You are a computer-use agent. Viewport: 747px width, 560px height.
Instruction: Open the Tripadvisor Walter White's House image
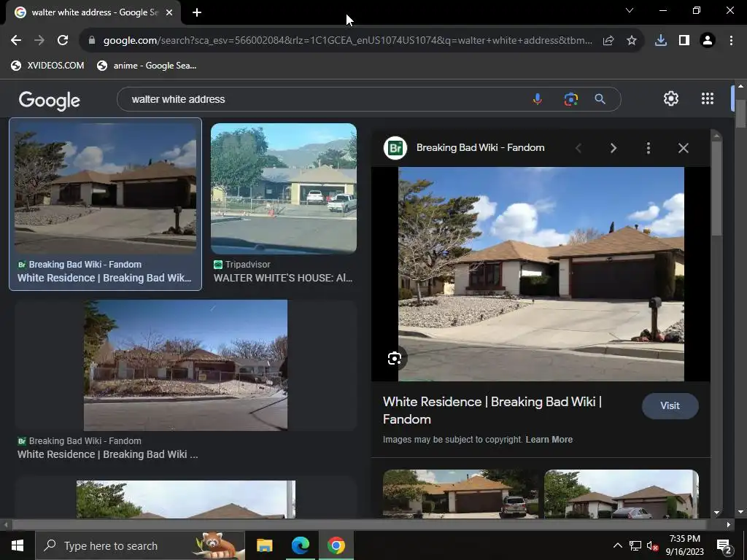(284, 189)
